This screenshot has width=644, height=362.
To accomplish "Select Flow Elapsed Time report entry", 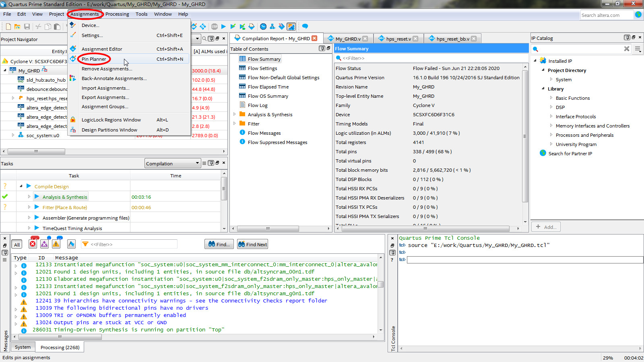I will 268,87.
